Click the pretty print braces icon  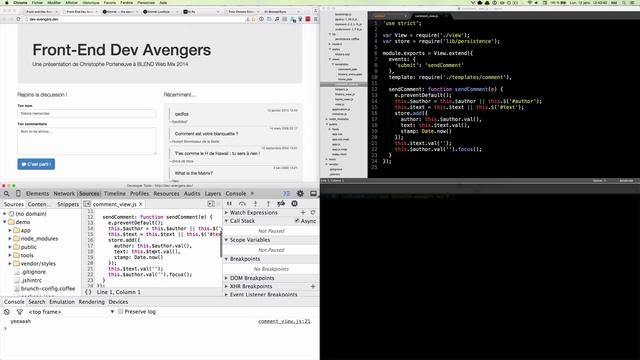[x=88, y=292]
